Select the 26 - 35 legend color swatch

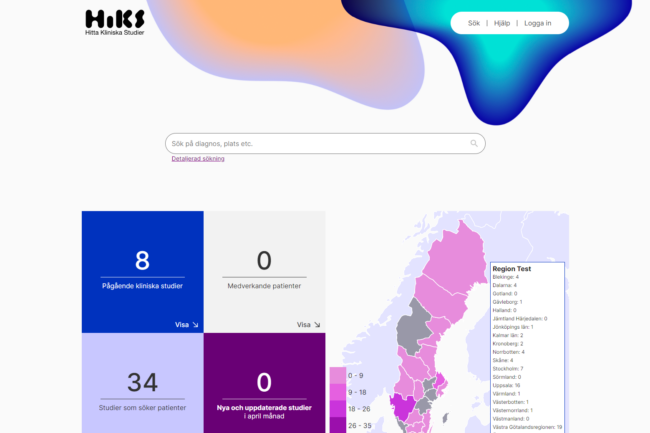click(337, 425)
